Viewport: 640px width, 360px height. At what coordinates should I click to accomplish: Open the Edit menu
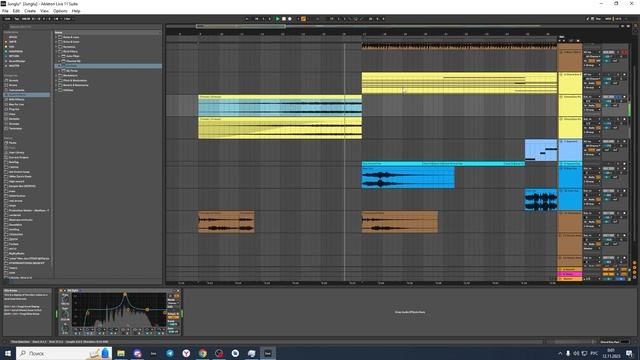(16, 11)
